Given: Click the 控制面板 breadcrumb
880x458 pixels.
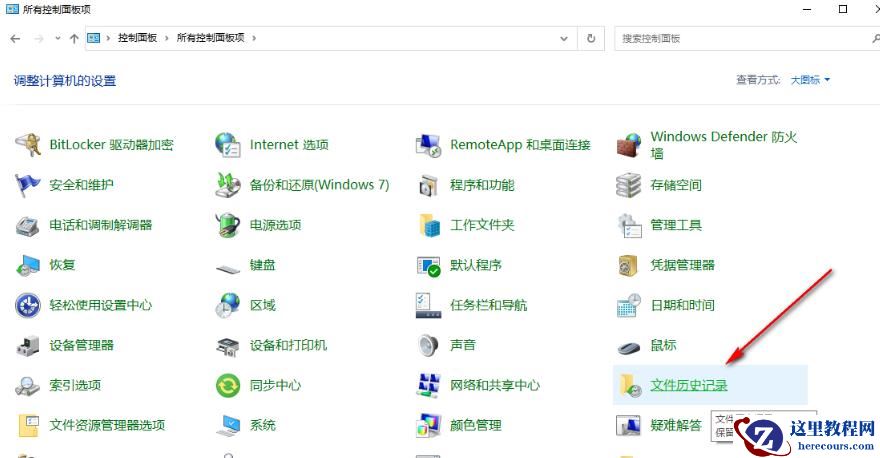Looking at the screenshot, I should (x=138, y=38).
